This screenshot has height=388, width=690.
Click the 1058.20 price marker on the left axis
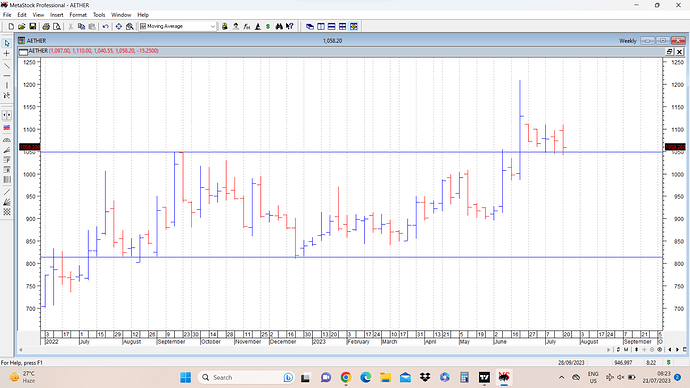pyautogui.click(x=30, y=147)
